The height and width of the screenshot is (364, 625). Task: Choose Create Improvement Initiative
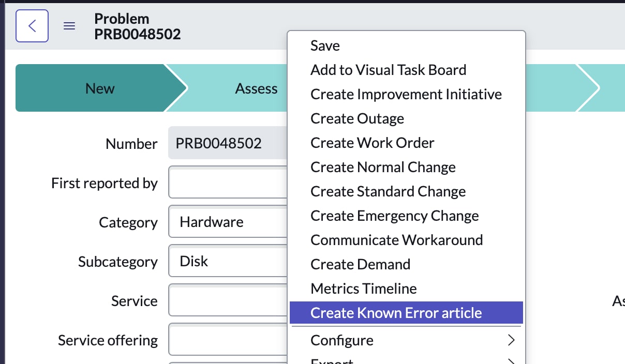(x=406, y=94)
